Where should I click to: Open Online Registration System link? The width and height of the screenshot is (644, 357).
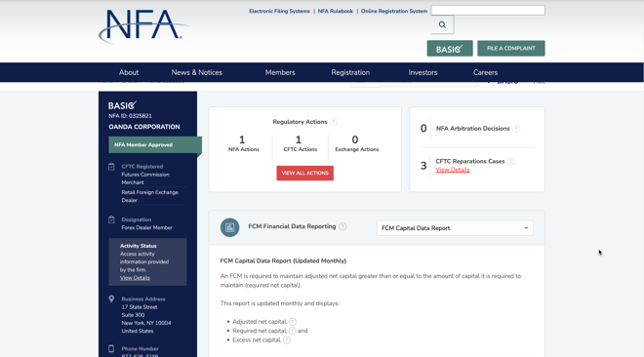(394, 11)
